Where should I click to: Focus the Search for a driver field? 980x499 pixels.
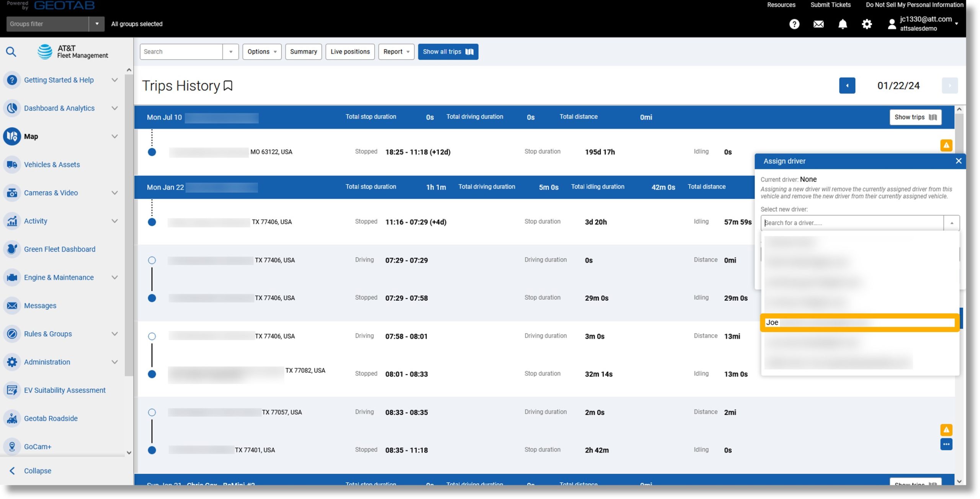pos(852,223)
